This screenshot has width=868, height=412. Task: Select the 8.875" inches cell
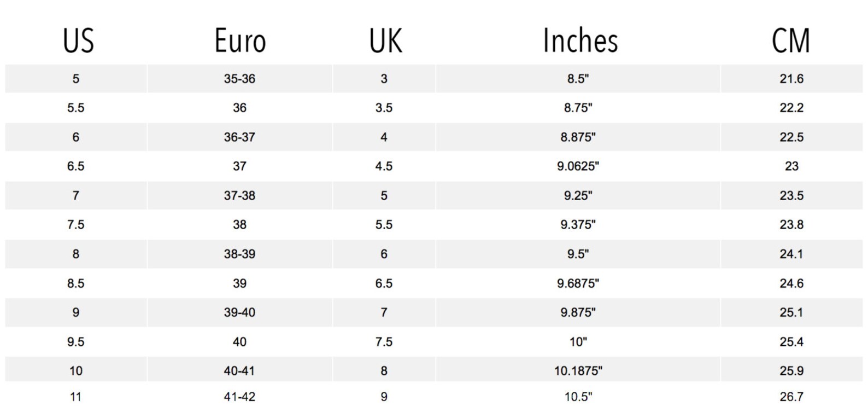click(578, 137)
